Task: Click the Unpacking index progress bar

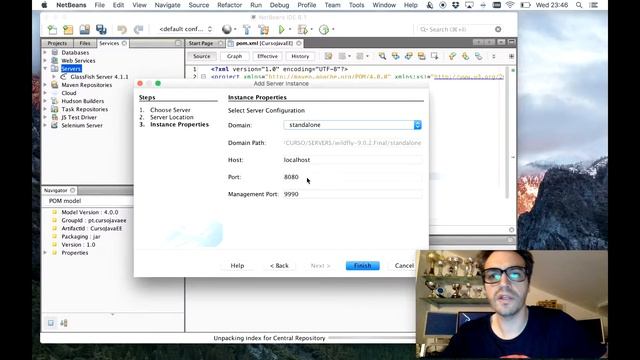Action: pyautogui.click(x=371, y=338)
